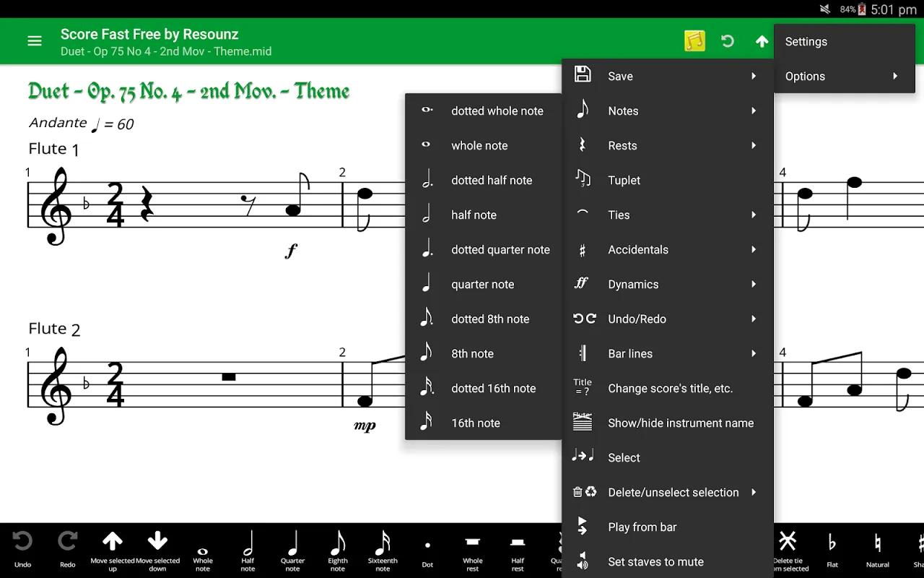Choose half note in the notes submenu

[x=484, y=215]
